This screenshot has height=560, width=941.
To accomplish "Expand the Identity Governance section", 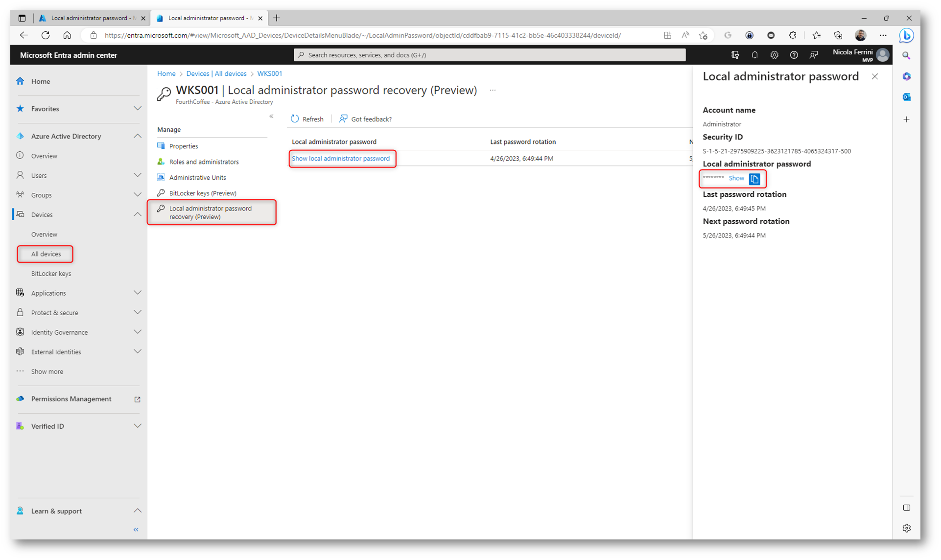I will 137,332.
